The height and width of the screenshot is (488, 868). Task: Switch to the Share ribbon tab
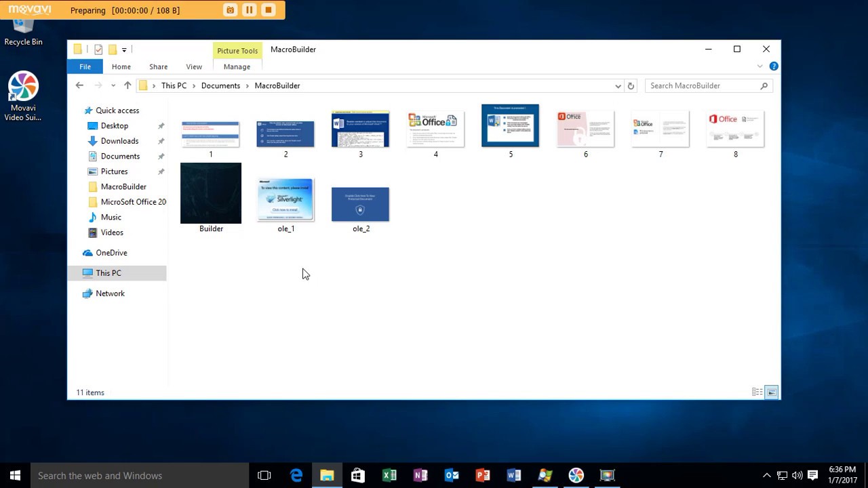point(158,66)
